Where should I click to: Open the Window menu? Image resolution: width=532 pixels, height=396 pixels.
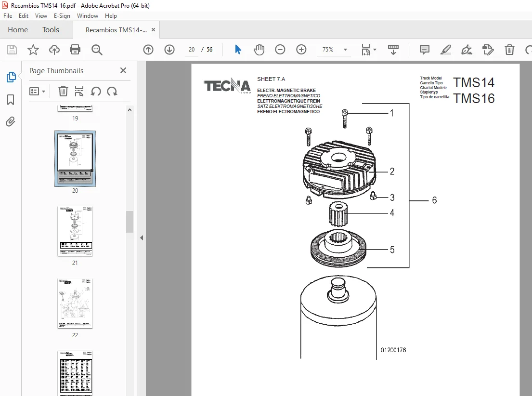88,15
